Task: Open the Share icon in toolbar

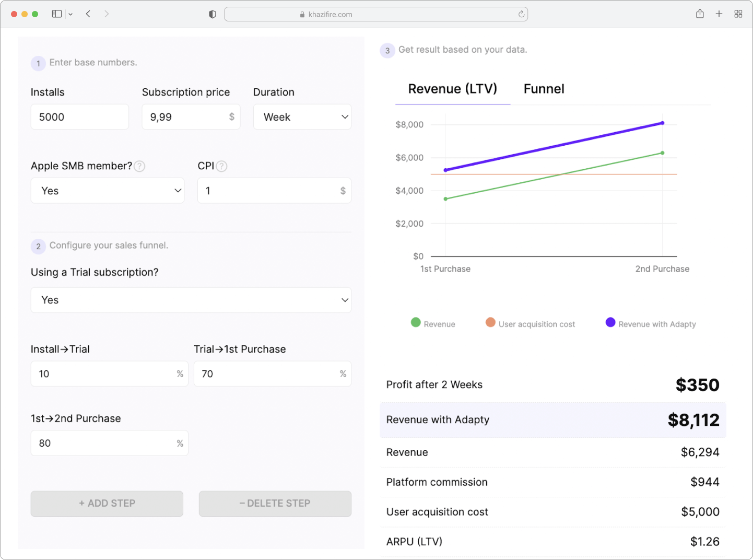Action: click(700, 14)
